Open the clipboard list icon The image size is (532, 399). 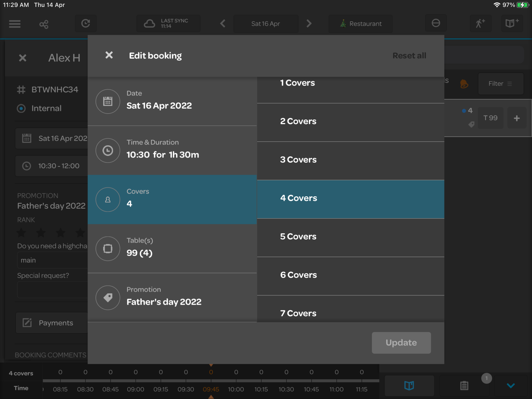(464, 385)
